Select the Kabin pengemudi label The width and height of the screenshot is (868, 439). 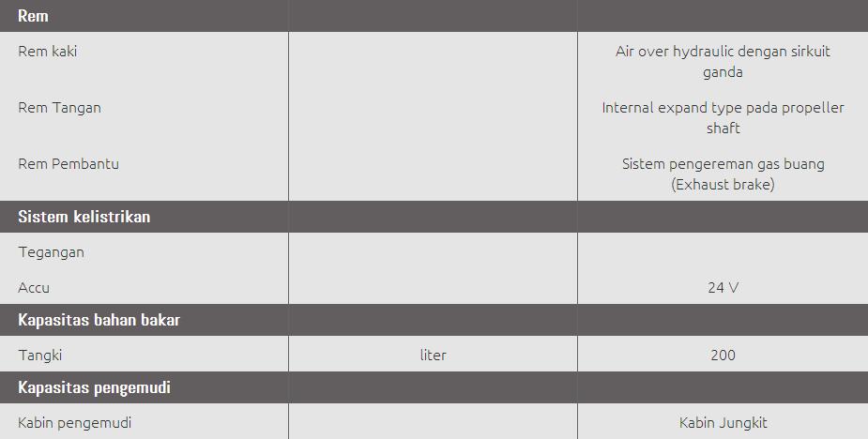pyautogui.click(x=75, y=423)
